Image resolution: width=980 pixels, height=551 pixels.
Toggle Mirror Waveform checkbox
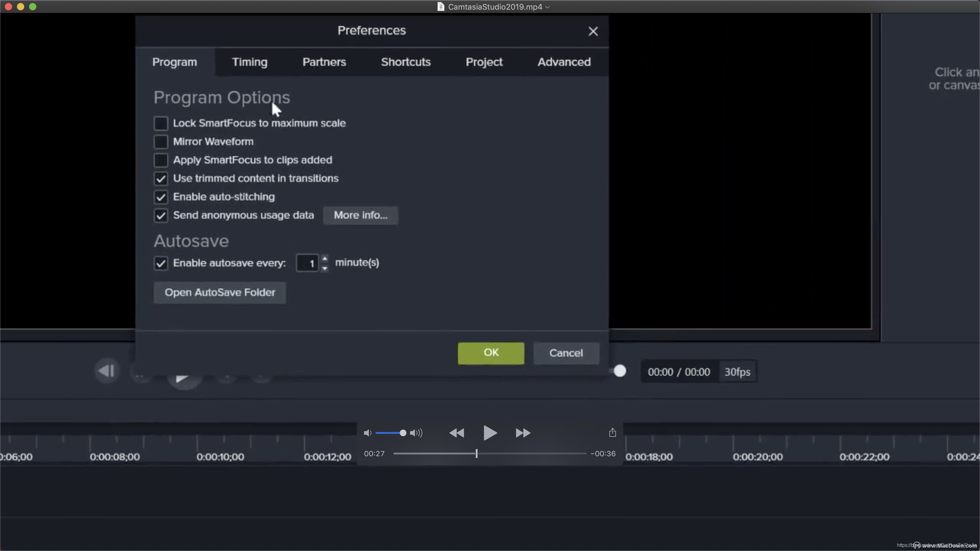click(x=161, y=141)
